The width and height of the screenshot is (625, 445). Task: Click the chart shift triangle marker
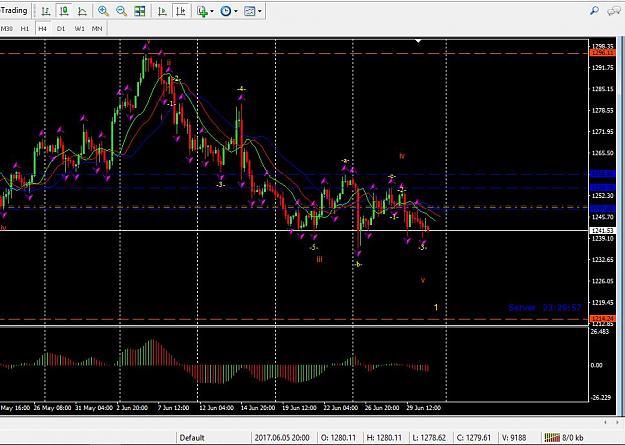(x=418, y=40)
